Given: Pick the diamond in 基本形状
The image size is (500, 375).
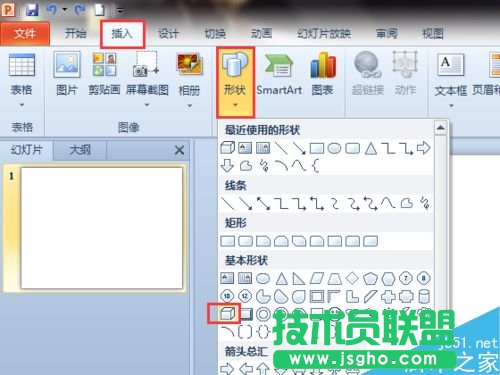Looking at the screenshot, I should (352, 278).
